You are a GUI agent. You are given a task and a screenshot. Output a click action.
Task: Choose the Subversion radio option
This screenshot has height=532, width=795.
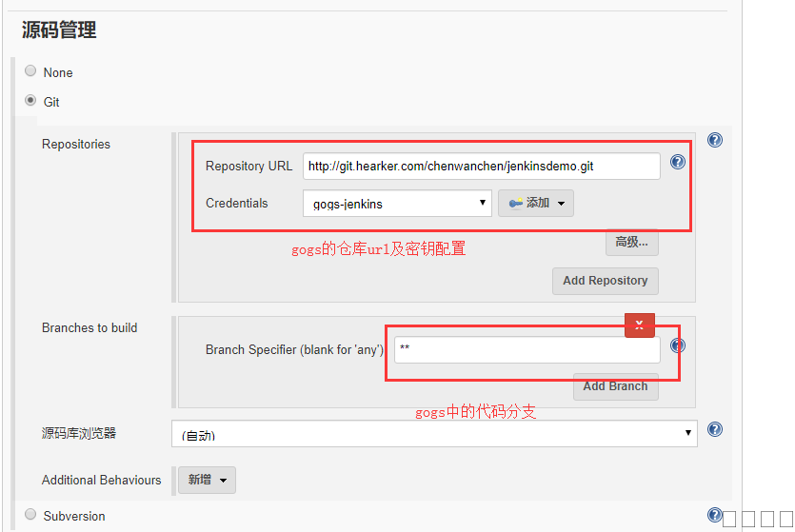click(30, 515)
